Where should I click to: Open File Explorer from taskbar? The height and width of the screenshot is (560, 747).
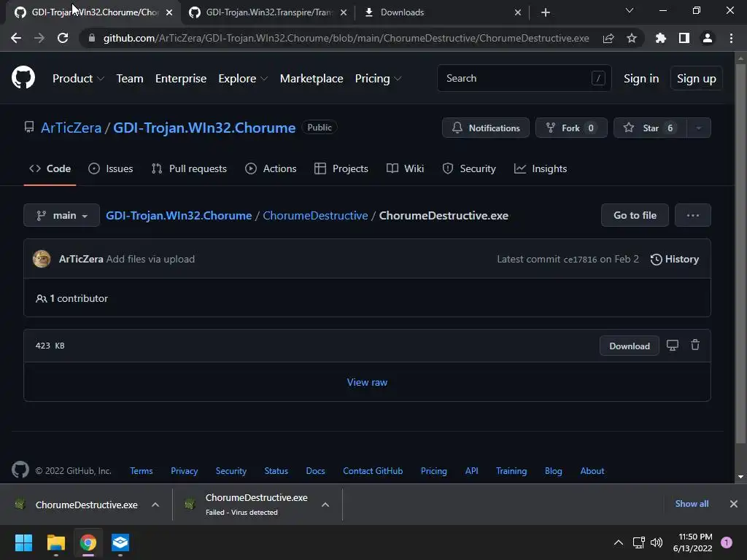55,542
